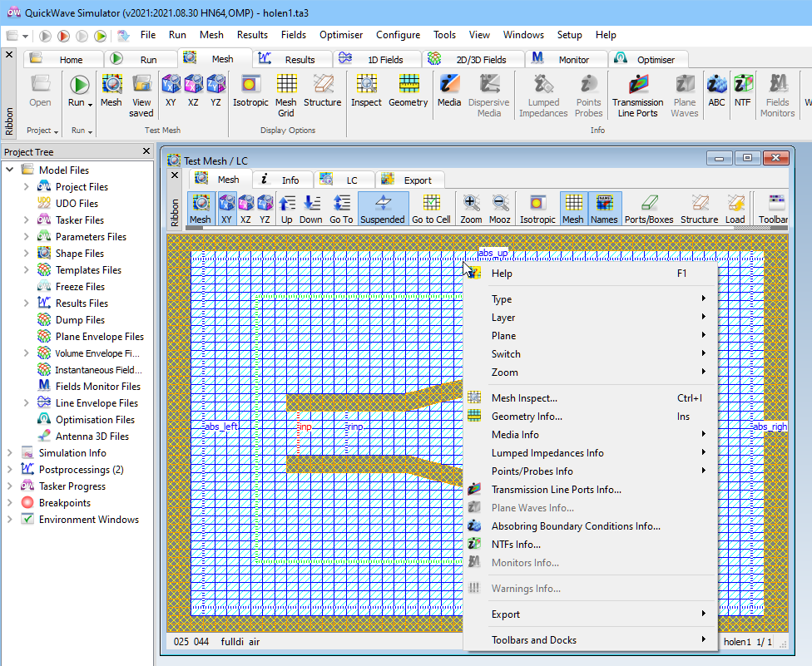
Task: Close the Project Tree panel
Action: (146, 151)
